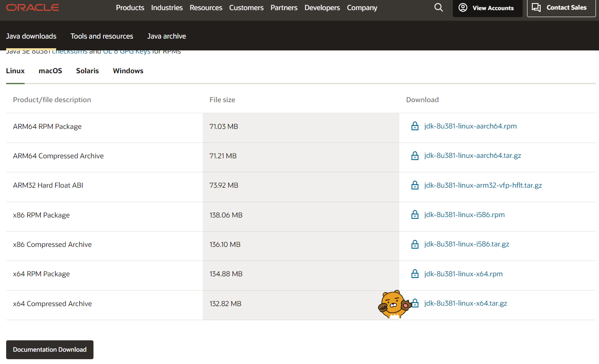Click lock icon beside jdk-8u381-linux-x64.rpm
Screen dimensions: 599x364
coord(415,274)
